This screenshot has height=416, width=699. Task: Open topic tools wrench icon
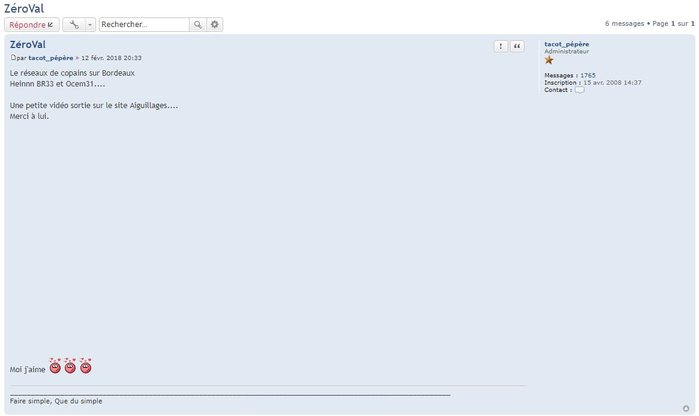(74, 25)
